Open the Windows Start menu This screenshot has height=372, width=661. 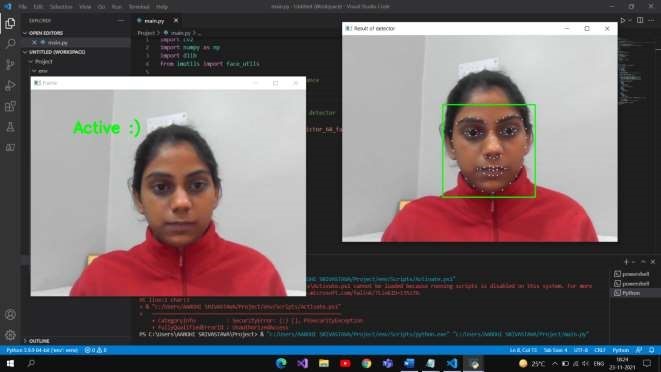click(10, 363)
